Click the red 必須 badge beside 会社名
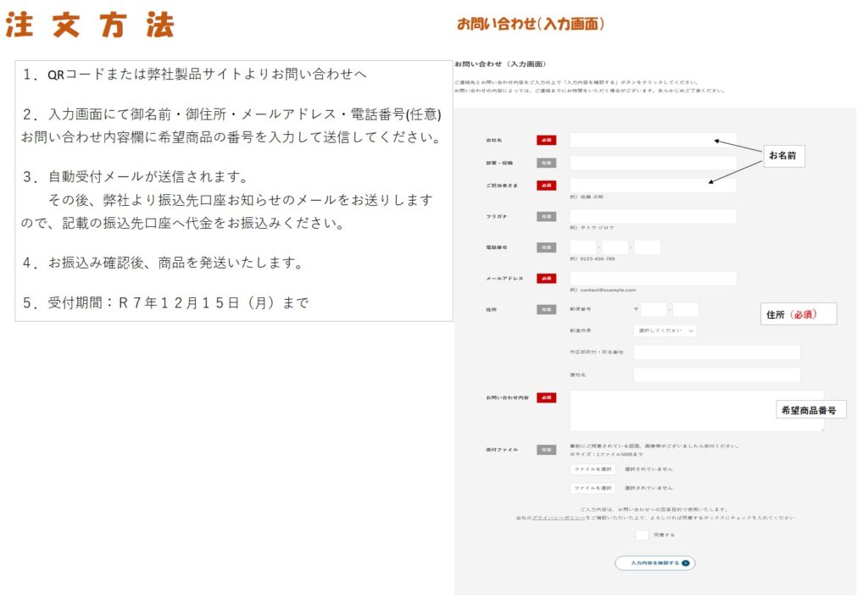Screen dimensions: 868x599 coord(546,140)
